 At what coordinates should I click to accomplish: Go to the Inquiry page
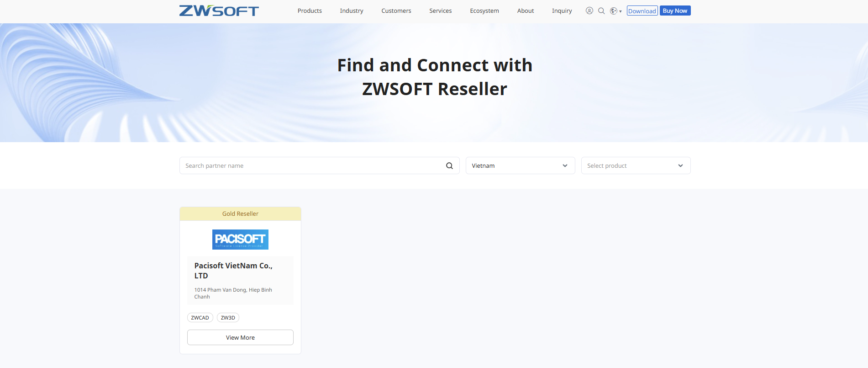tap(562, 11)
